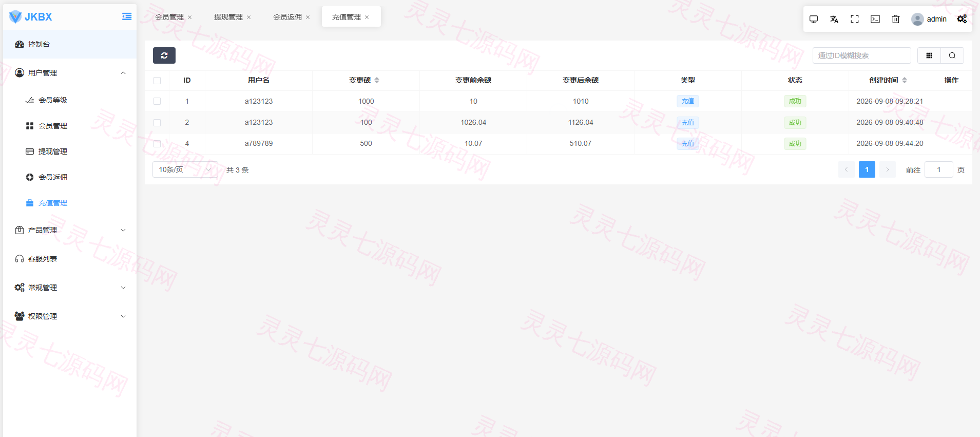Expand the 权限管理 menu group
Image resolution: width=980 pixels, height=437 pixels.
70,316
